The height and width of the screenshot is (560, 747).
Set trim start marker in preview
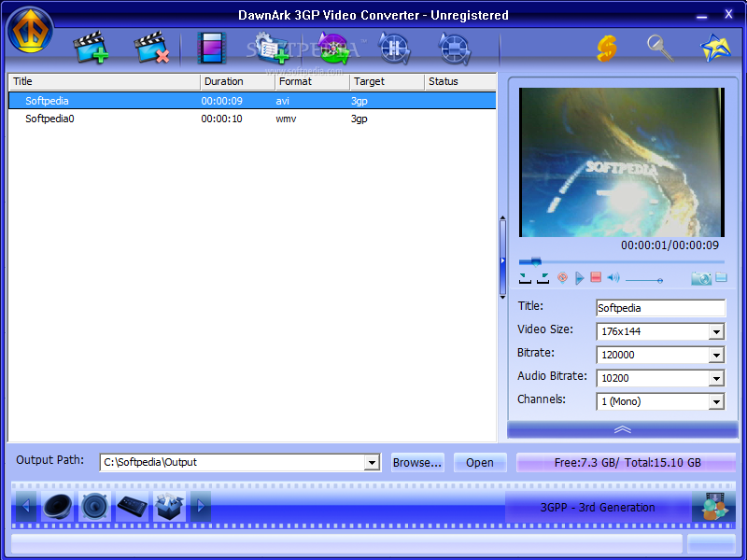click(x=525, y=278)
